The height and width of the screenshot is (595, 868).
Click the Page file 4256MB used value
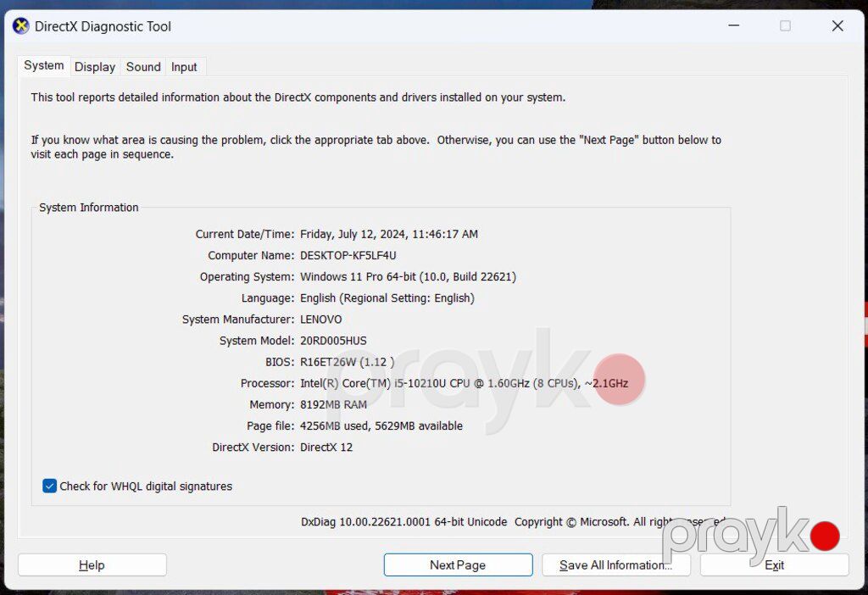381,425
